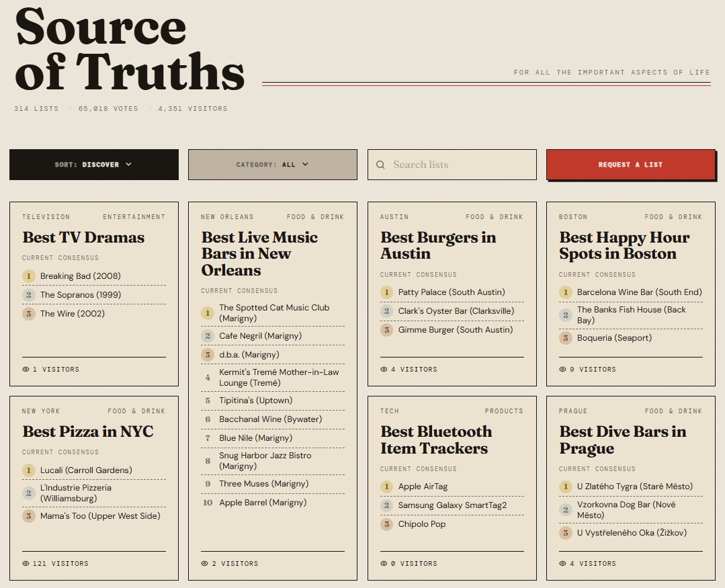
Task: Click the gold 1 badge next to Lucali
Action: point(29,470)
